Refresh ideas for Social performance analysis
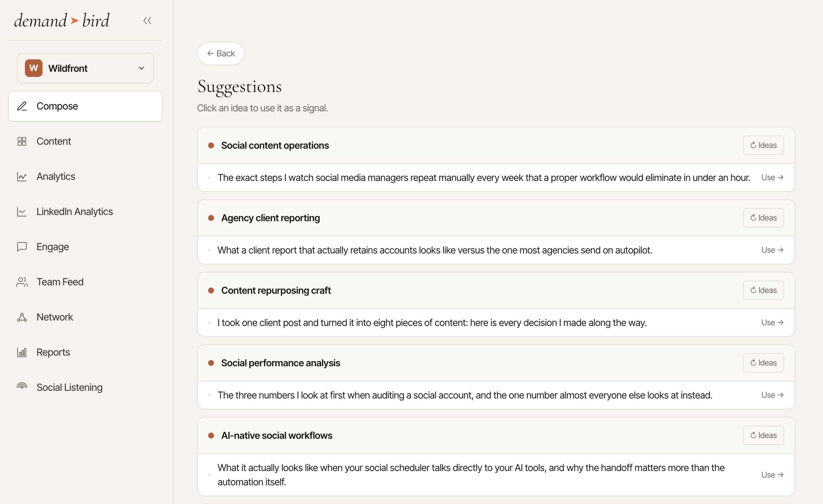This screenshot has height=504, width=823. [763, 363]
